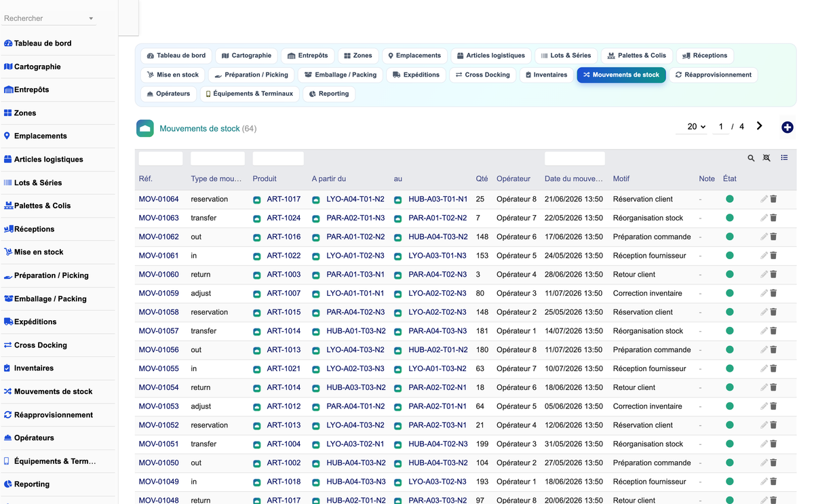814x504 pixels.
Task: Click the search magnifier icon in table header
Action: [751, 158]
